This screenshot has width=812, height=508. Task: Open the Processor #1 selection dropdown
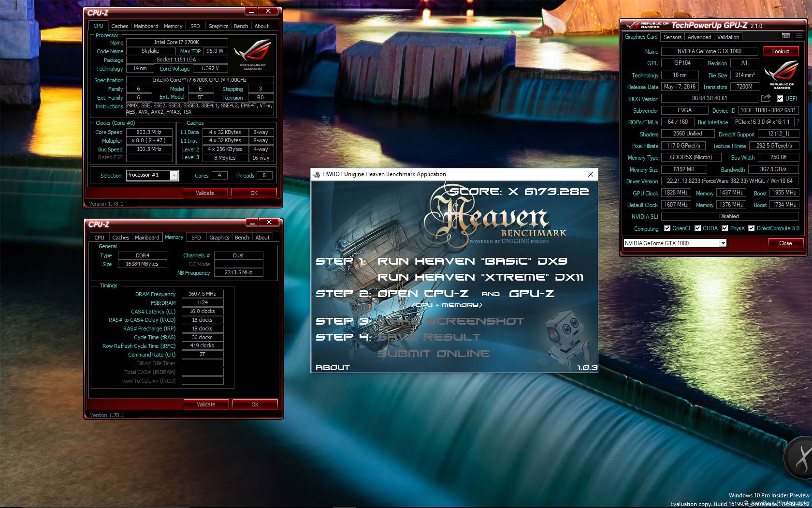(x=174, y=175)
